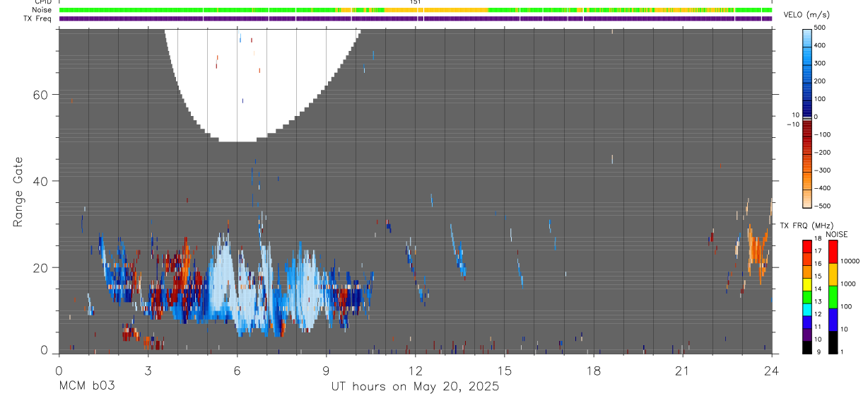Click the 15 tick label on UT hours axis
The image size is (868, 401).
coord(504,371)
